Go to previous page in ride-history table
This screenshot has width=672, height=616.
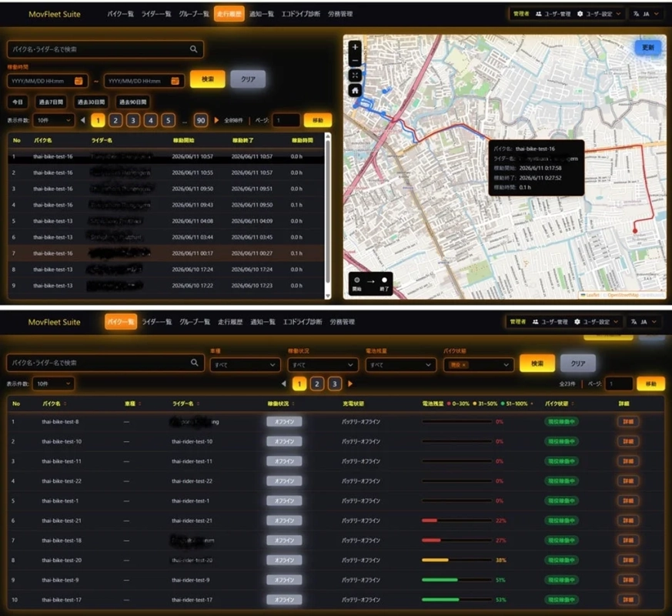coord(82,120)
